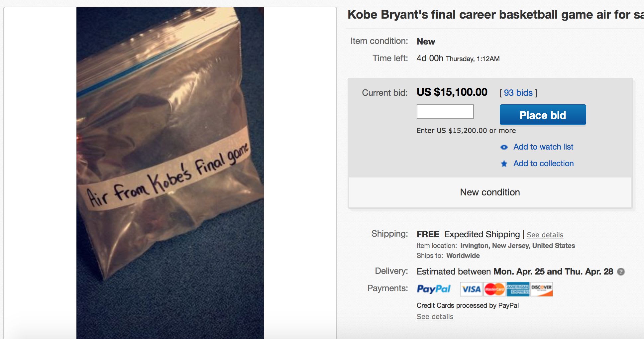The image size is (644, 339).
Task: Click the New condition label
Action: click(489, 192)
